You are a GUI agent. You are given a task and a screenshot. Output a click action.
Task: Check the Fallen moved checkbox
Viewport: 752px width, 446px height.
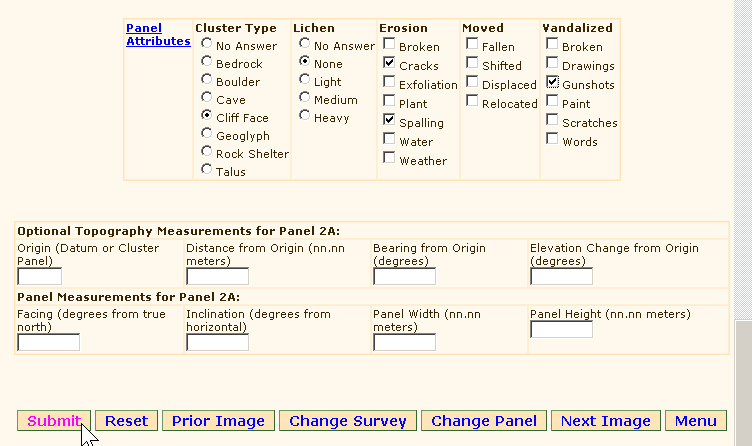point(472,45)
